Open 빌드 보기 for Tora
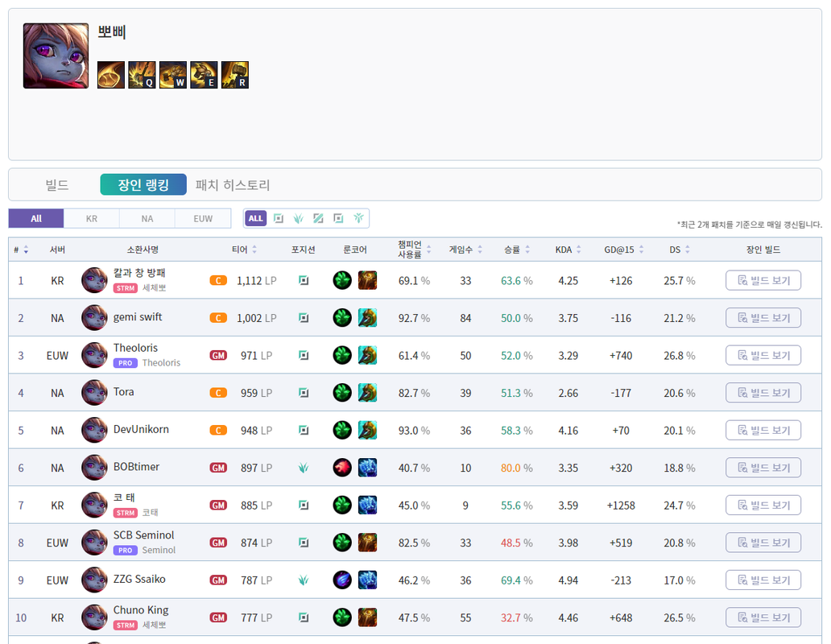The height and width of the screenshot is (644, 831). point(763,393)
